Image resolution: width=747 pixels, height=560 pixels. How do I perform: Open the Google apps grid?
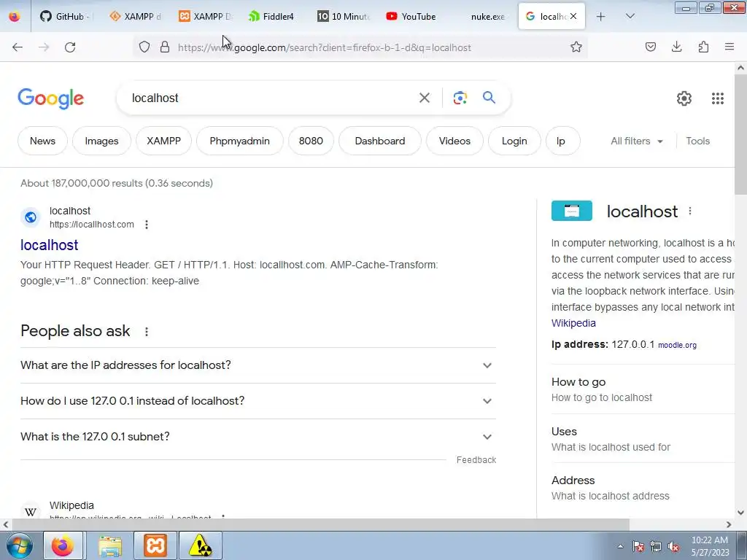718,98
